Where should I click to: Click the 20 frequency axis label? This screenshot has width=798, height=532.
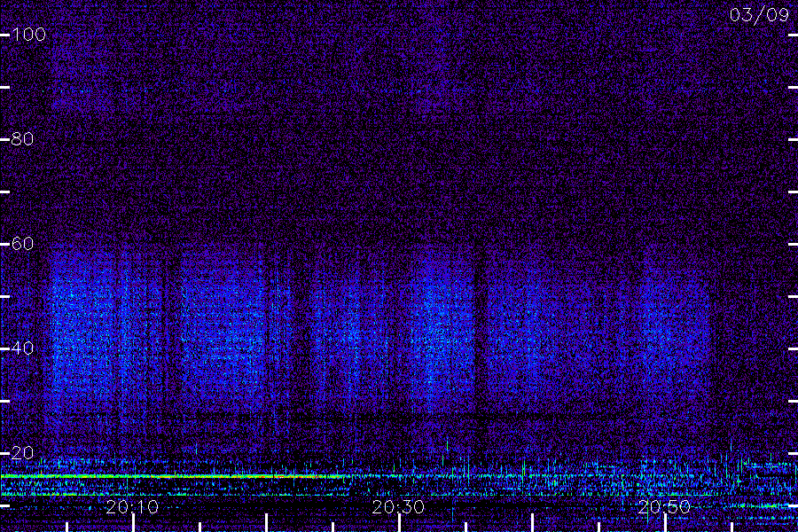click(x=22, y=452)
